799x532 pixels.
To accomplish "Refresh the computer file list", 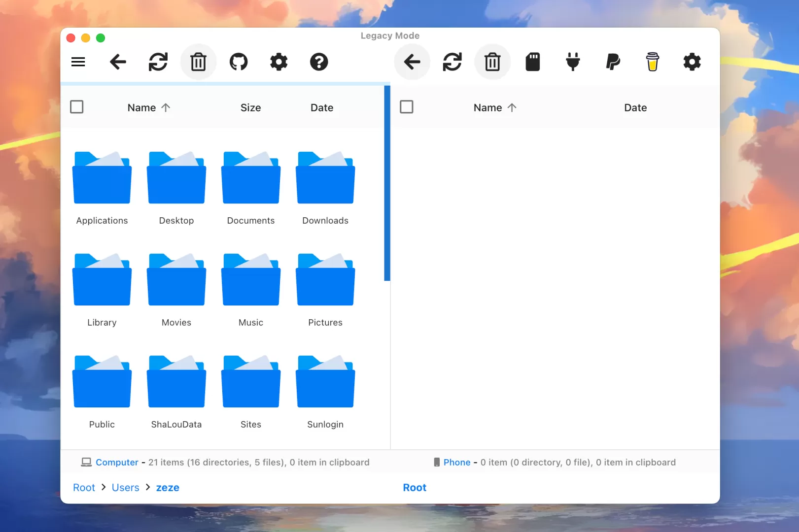I will point(158,62).
